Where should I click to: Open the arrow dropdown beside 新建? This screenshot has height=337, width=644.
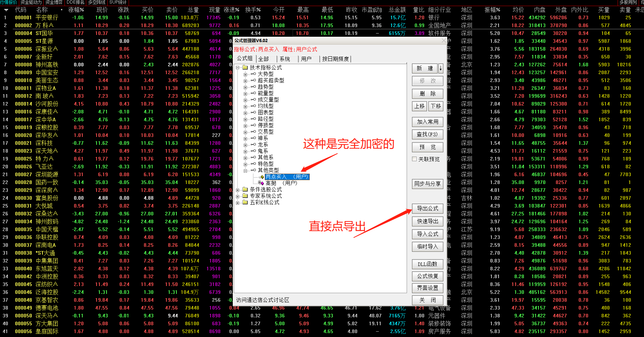pyautogui.click(x=441, y=68)
